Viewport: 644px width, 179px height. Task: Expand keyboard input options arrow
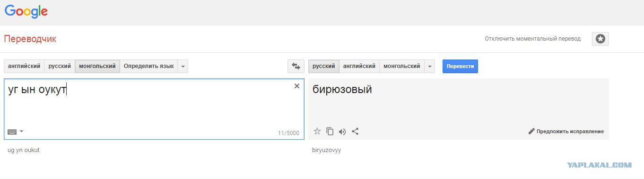click(x=21, y=131)
